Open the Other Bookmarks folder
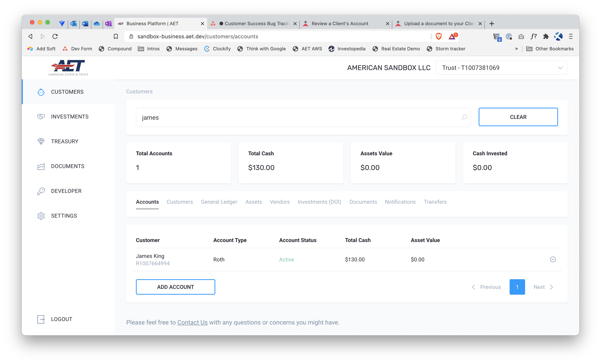This screenshot has width=601, height=364. tap(550, 49)
